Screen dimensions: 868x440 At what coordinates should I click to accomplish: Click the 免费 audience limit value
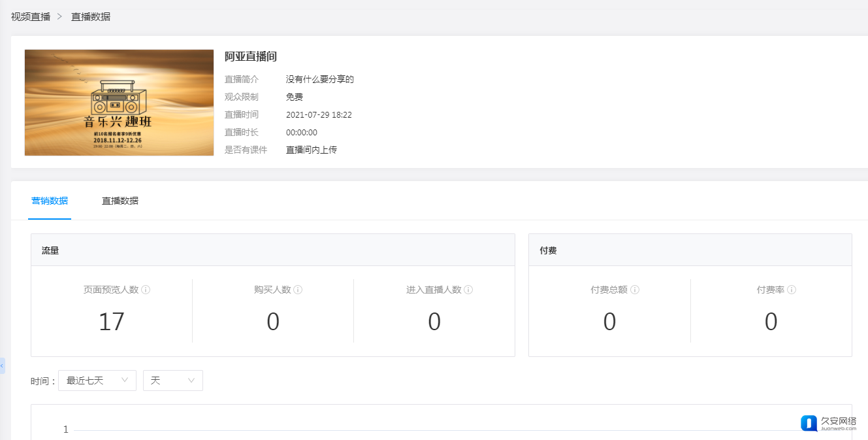(x=295, y=97)
